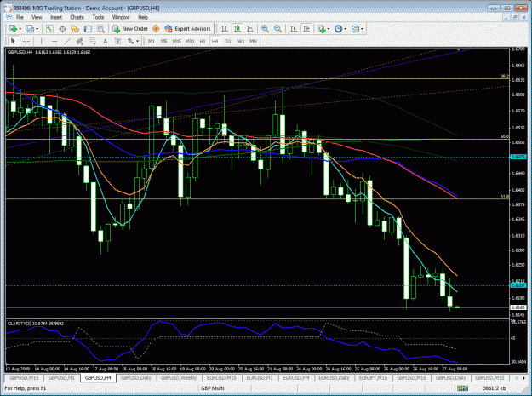
Task: Click the 3661/2 kb connection status
Action: (x=494, y=388)
